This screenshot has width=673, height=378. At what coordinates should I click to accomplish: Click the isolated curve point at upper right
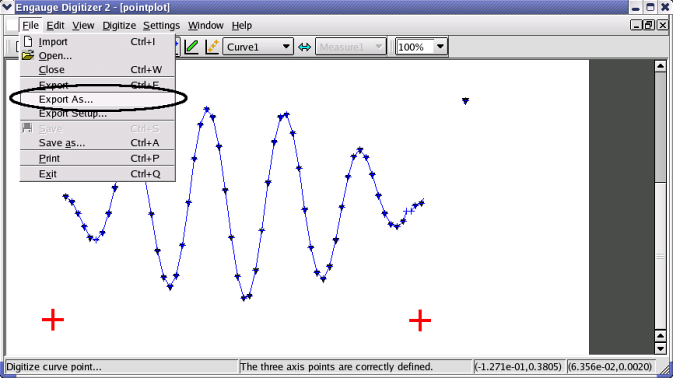465,101
